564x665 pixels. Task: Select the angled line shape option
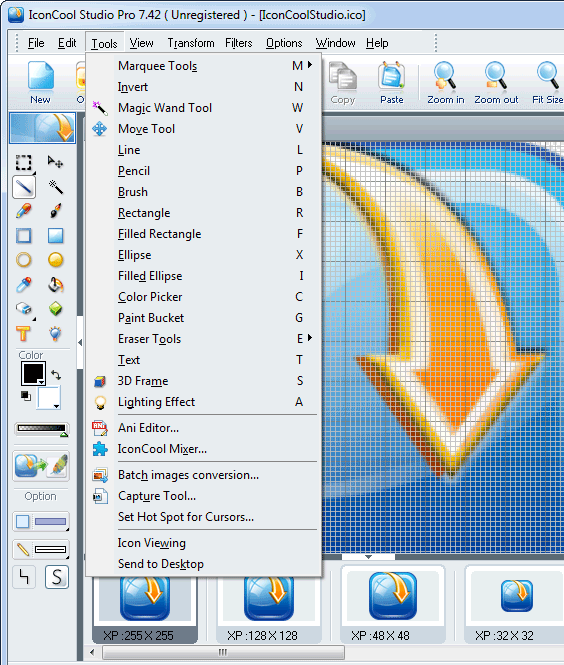pyautogui.click(x=24, y=577)
